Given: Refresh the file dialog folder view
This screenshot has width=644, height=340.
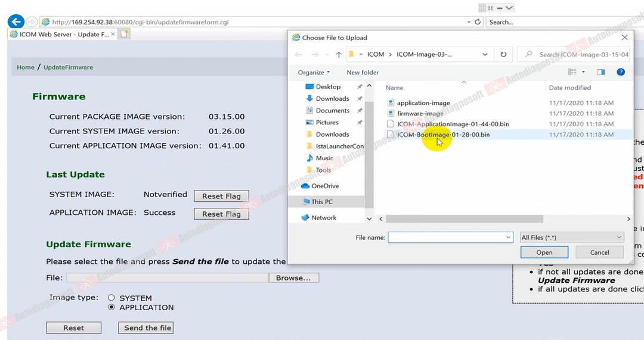Looking at the screenshot, I should point(503,55).
